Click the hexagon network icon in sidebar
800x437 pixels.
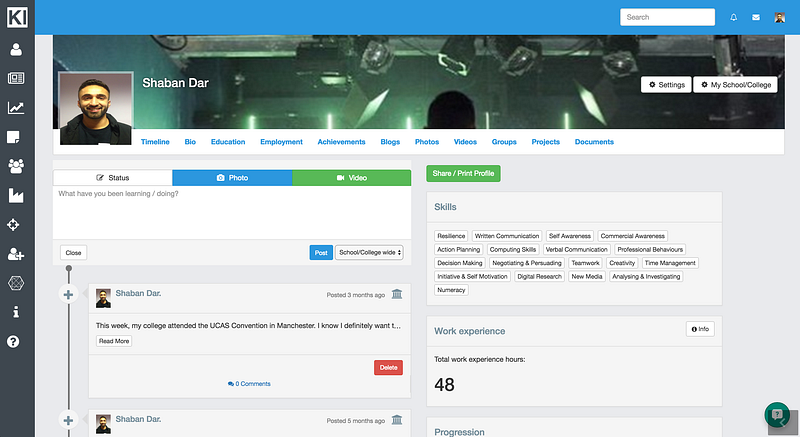16,283
